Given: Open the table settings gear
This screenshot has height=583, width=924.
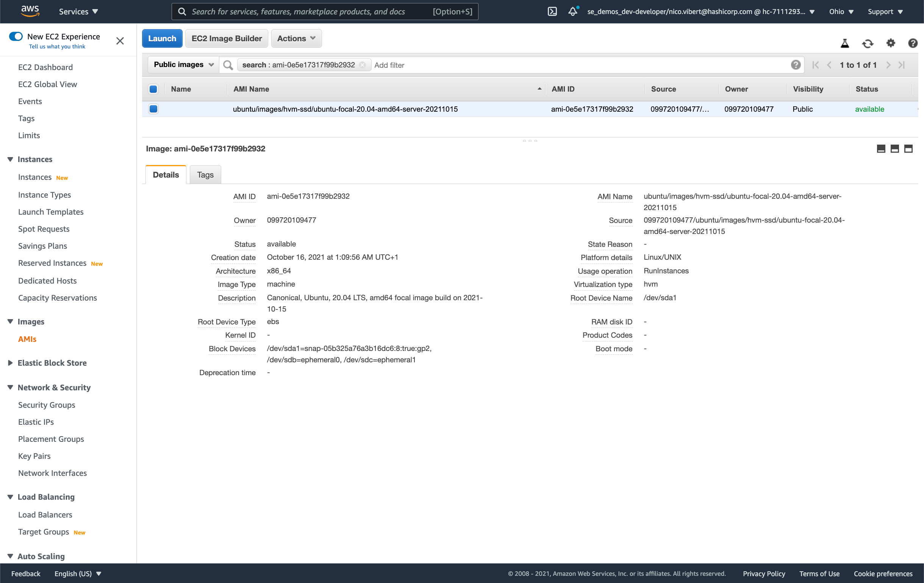Looking at the screenshot, I should pyautogui.click(x=891, y=43).
